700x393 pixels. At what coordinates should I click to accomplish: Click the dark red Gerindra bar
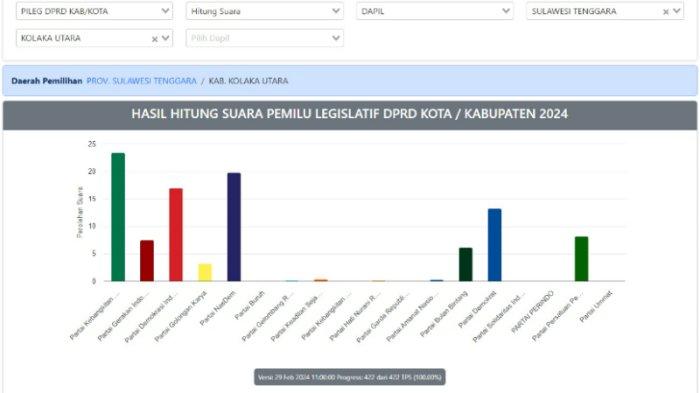[x=147, y=261]
